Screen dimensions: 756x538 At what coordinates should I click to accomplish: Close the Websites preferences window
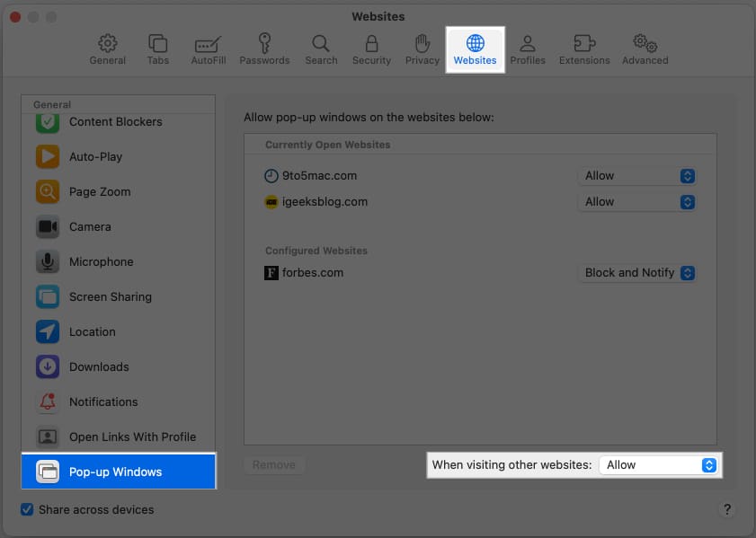[x=15, y=17]
